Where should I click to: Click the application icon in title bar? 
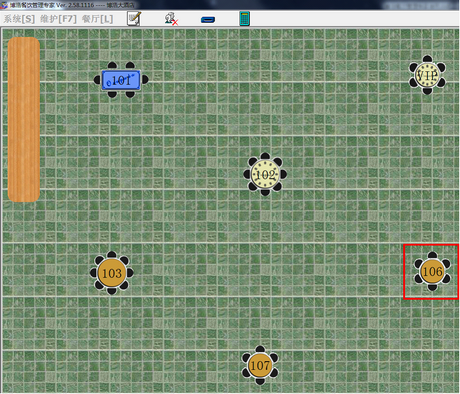click(4, 5)
